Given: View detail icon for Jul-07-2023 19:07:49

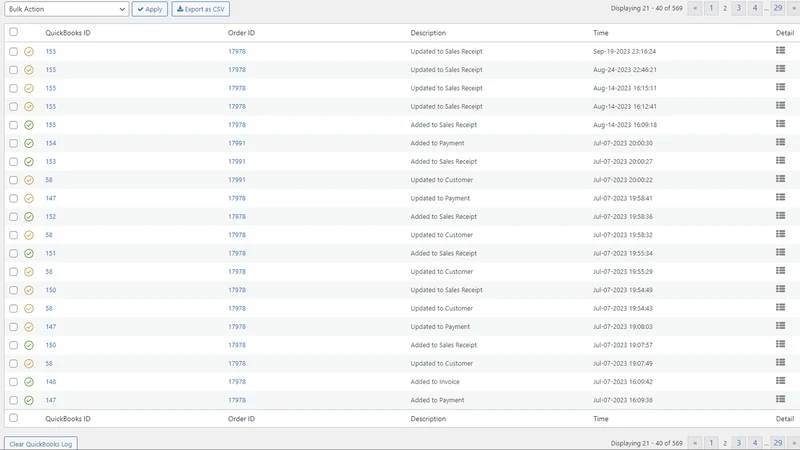Looking at the screenshot, I should [x=780, y=362].
